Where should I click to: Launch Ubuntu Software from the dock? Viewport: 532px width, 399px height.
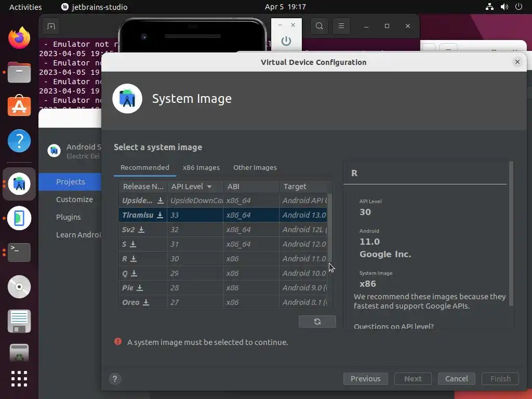pos(19,106)
